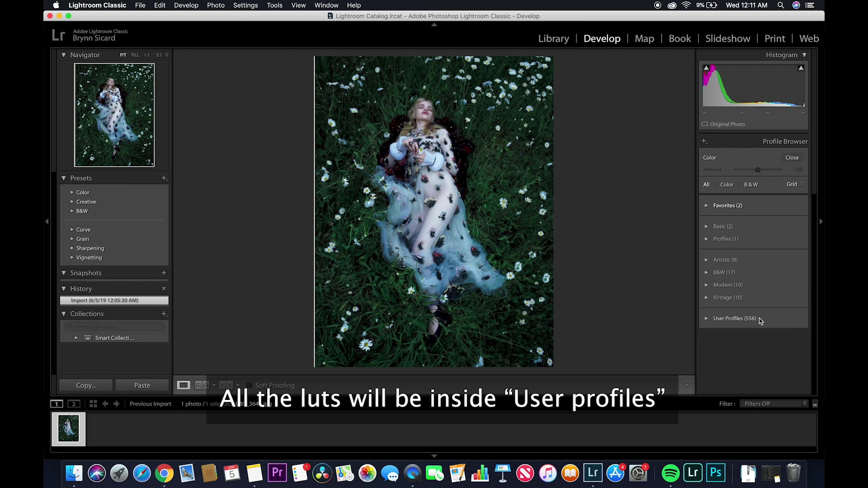Clear History using the X icon

click(164, 288)
